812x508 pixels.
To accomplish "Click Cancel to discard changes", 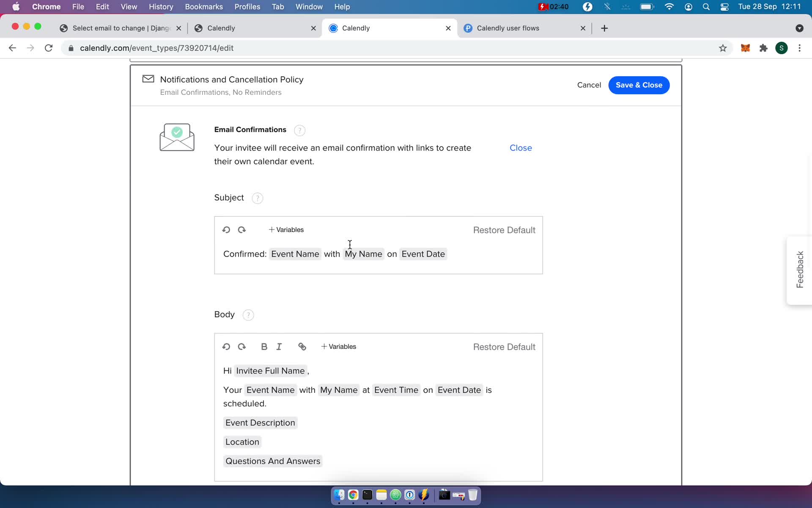I will (x=589, y=85).
